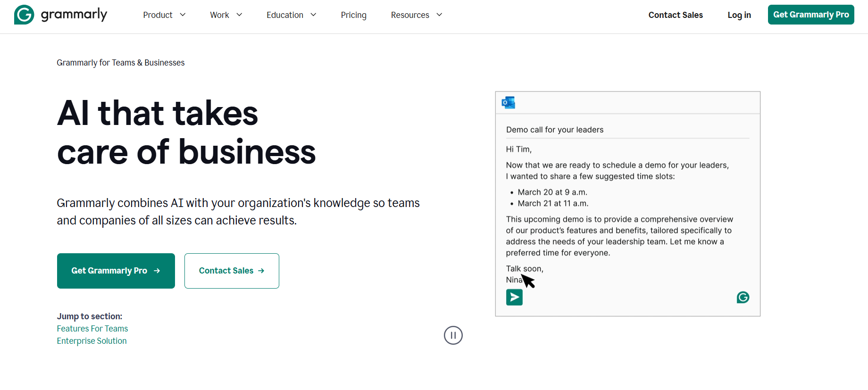Jump to Enterprise Solution section
This screenshot has width=868, height=390.
point(92,341)
